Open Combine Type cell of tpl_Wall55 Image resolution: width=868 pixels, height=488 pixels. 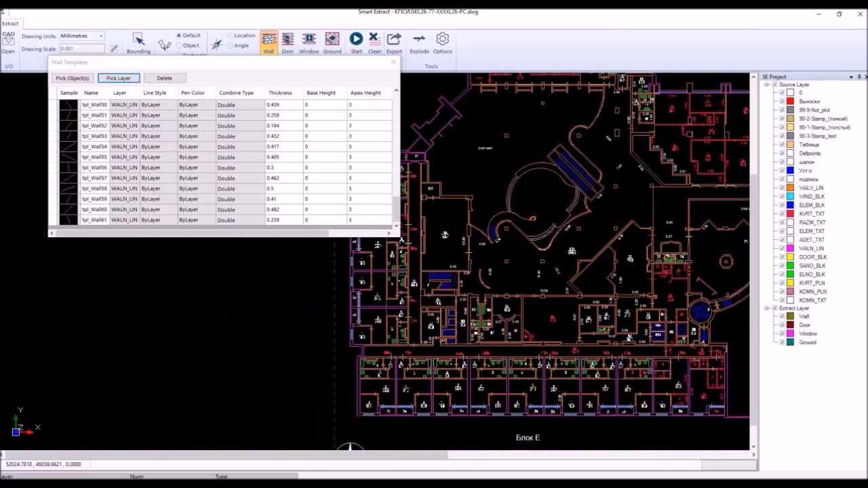tap(240, 157)
